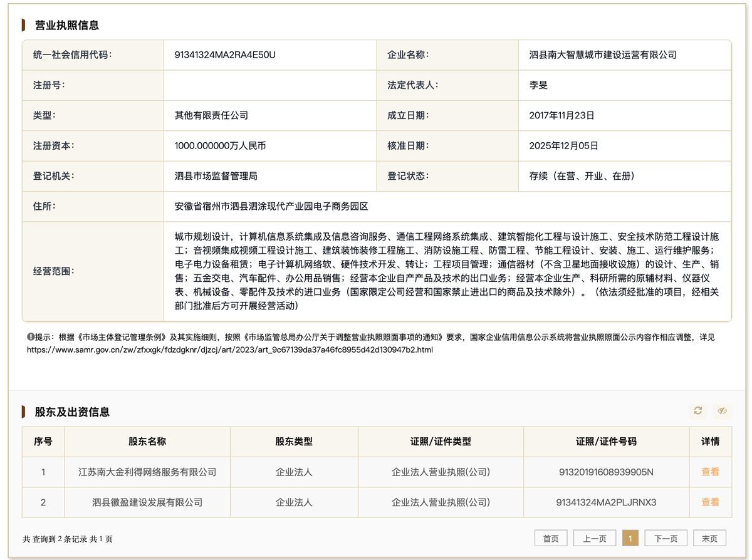The image size is (752, 560).
Task: Click establishment date 2017年11月23日
Action: pyautogui.click(x=561, y=115)
